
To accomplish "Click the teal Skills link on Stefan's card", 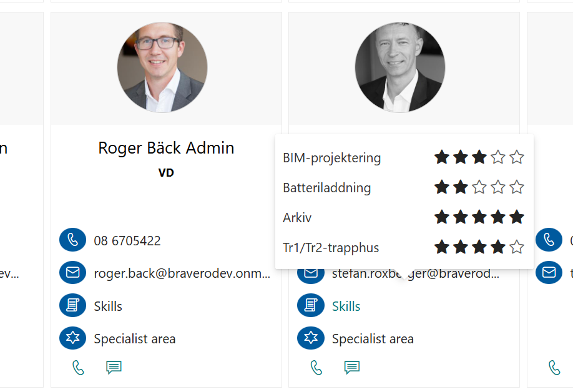I will 346,306.
